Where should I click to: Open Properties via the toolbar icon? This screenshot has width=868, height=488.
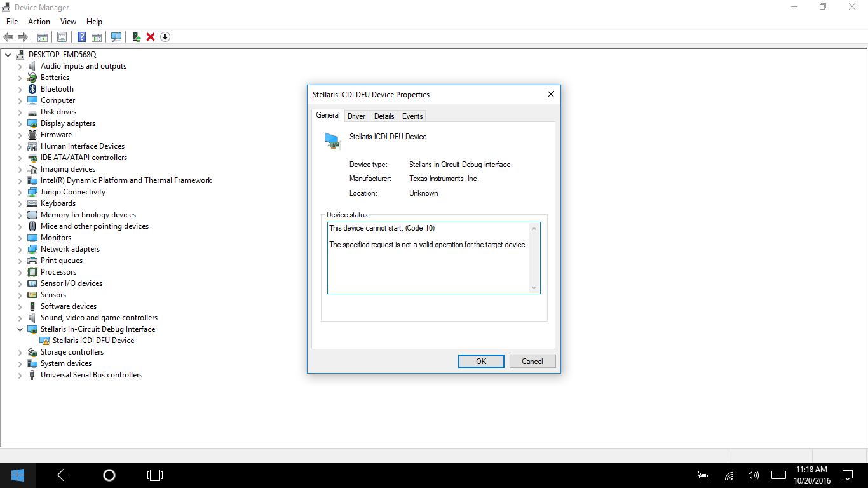pyautogui.click(x=62, y=37)
